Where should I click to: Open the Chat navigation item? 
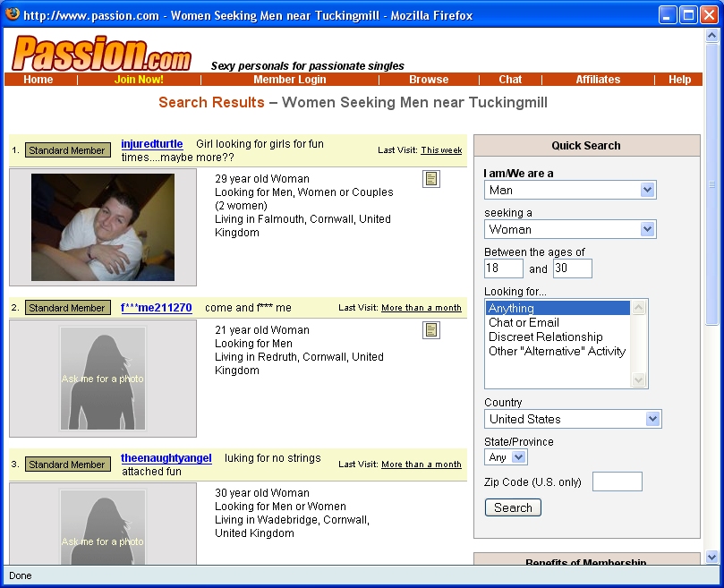click(x=510, y=80)
